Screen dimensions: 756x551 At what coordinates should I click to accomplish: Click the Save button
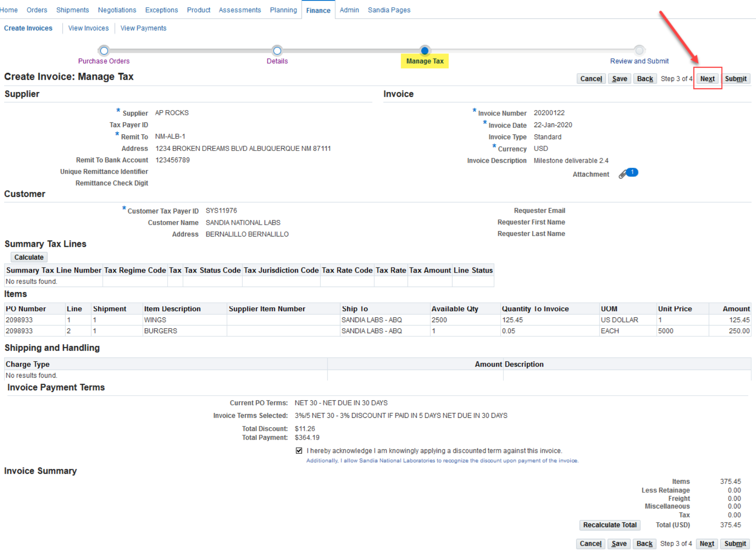(x=619, y=78)
